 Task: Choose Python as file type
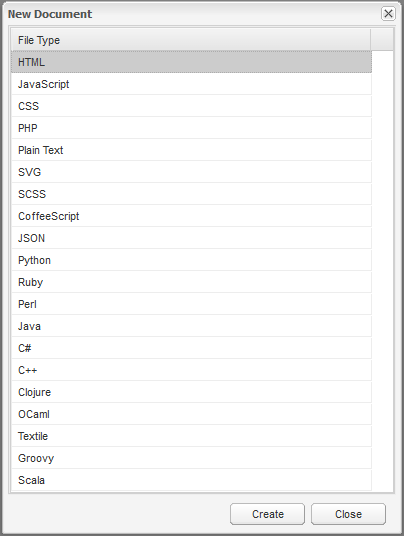pos(191,260)
